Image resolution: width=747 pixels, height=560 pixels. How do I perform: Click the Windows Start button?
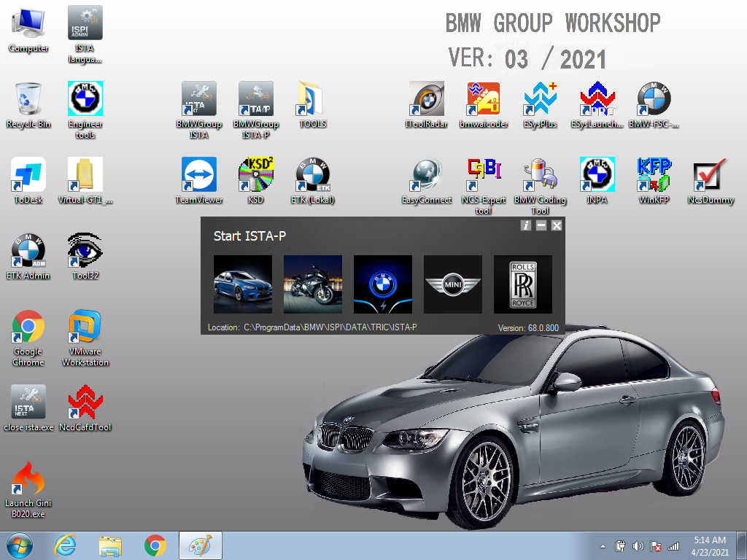[20, 545]
